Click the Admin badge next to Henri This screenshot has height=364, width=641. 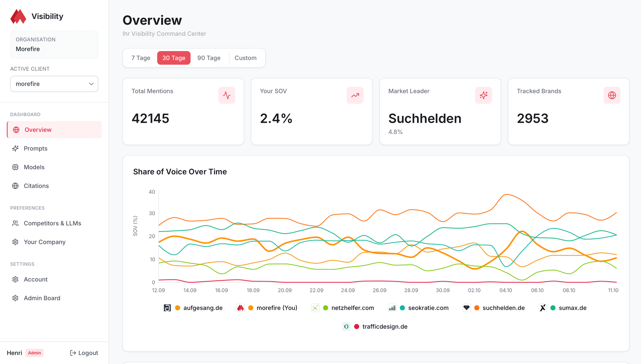coord(34,353)
